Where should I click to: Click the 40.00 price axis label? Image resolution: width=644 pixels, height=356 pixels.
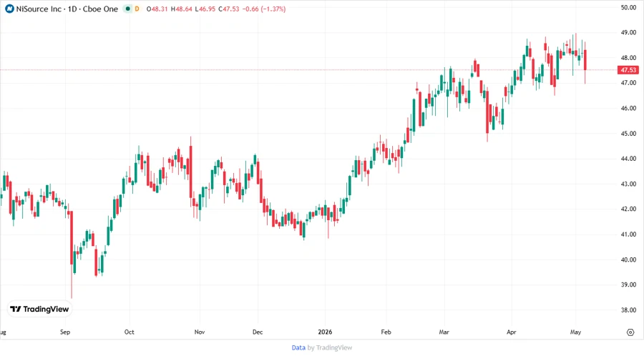tap(628, 259)
